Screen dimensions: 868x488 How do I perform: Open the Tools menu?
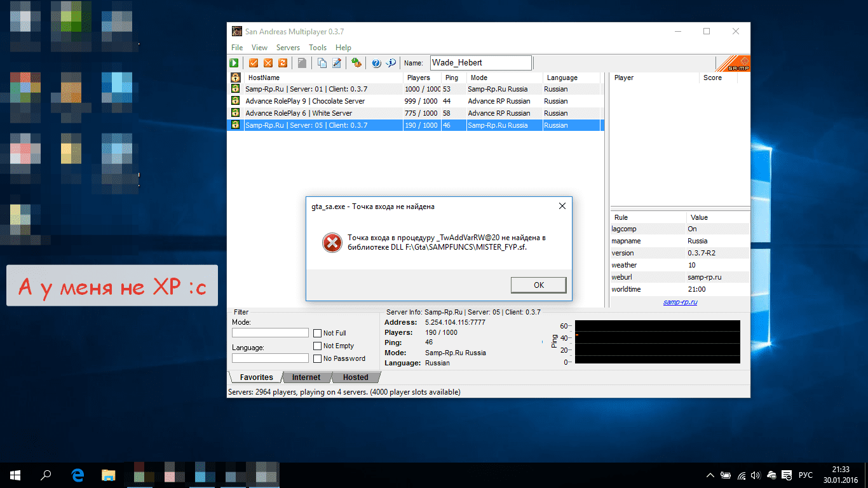coord(318,48)
